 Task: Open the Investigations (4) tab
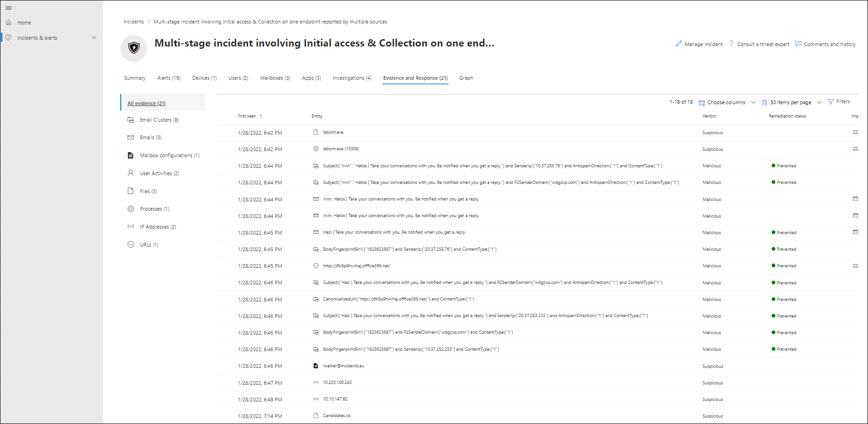pyautogui.click(x=352, y=78)
